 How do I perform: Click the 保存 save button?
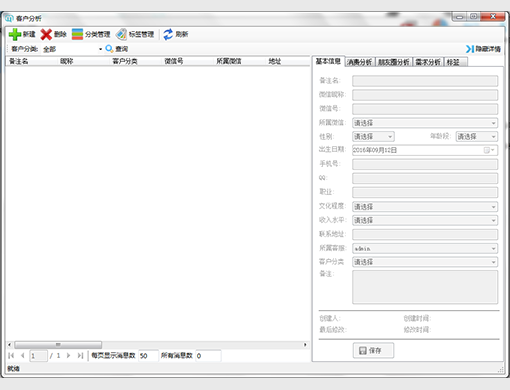pos(373,350)
